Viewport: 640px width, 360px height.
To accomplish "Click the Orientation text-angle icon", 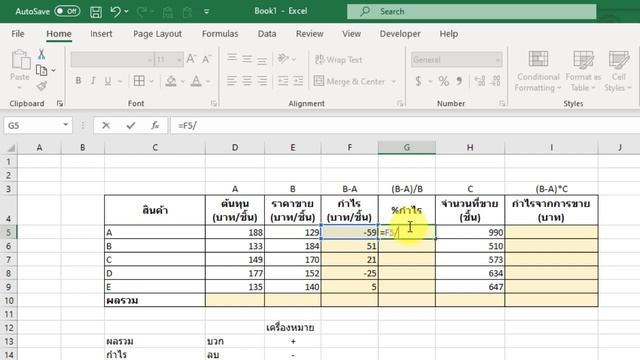I will point(283,59).
